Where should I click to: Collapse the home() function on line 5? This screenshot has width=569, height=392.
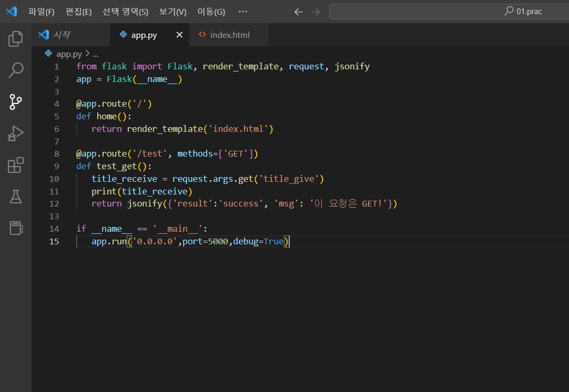point(69,117)
